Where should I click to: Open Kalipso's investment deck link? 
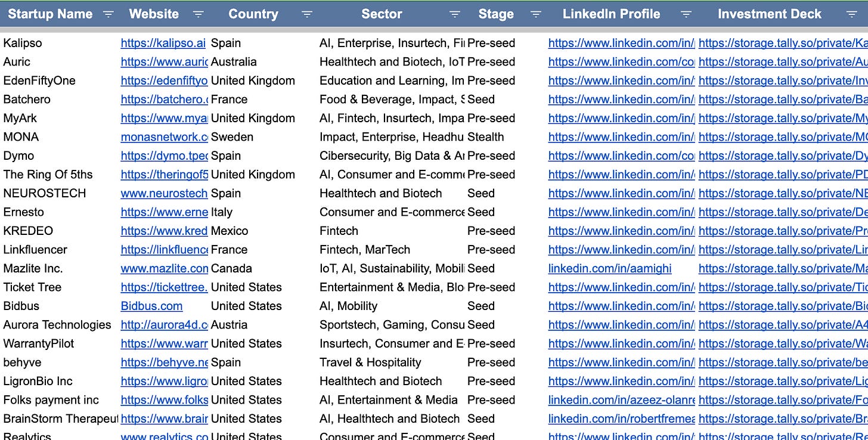tap(783, 43)
